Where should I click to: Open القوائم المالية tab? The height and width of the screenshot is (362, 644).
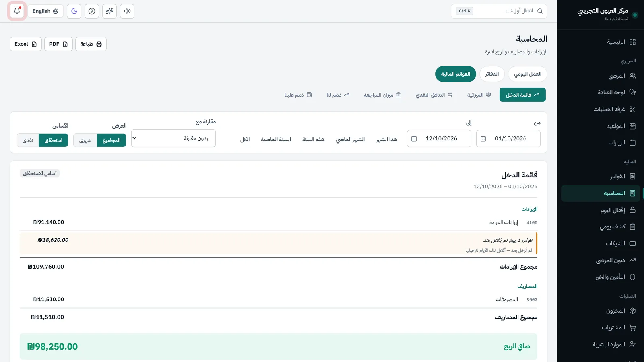pyautogui.click(x=456, y=74)
